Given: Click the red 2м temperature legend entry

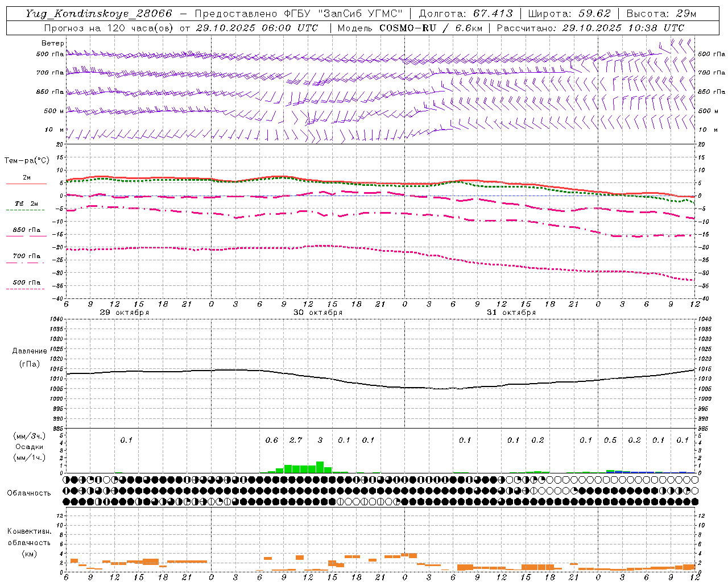Looking at the screenshot, I should point(26,180).
